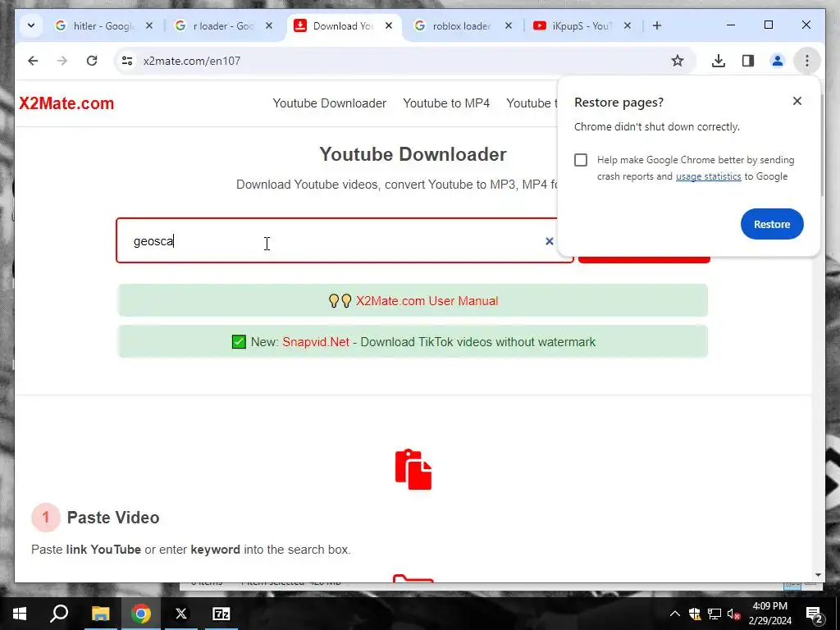This screenshot has width=840, height=630.
Task: Reload the current page
Action: pos(92,61)
